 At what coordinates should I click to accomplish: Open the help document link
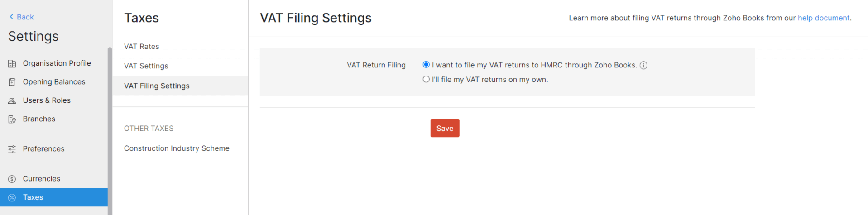tap(823, 18)
